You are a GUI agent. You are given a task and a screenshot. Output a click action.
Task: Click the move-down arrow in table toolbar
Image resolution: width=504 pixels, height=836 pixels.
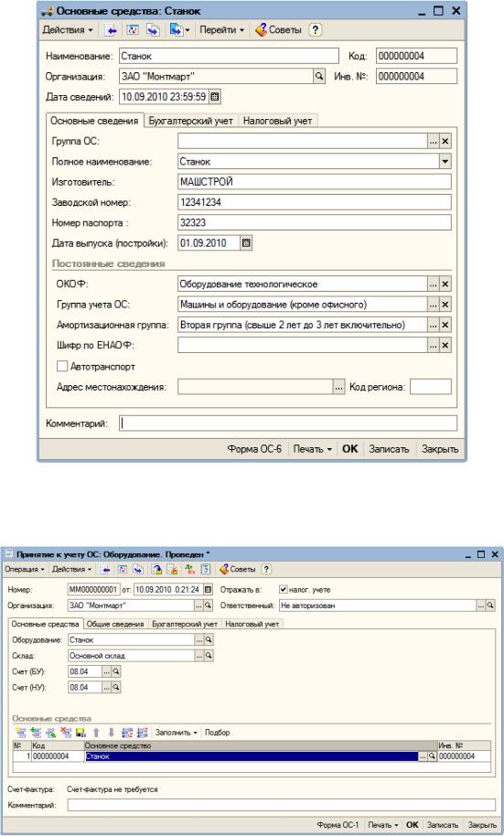point(112,733)
